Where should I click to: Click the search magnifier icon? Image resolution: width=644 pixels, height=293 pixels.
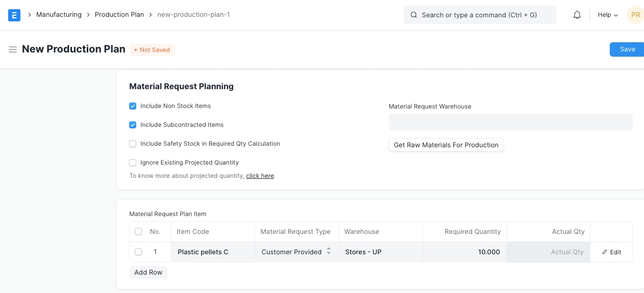tap(414, 15)
